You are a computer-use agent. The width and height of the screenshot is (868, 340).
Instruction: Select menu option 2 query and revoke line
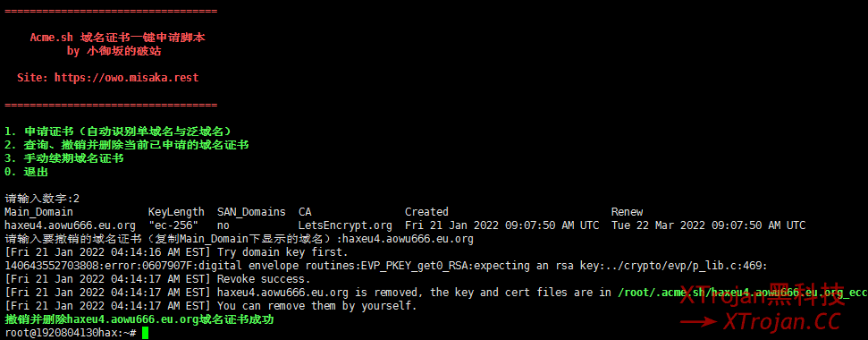(126, 145)
